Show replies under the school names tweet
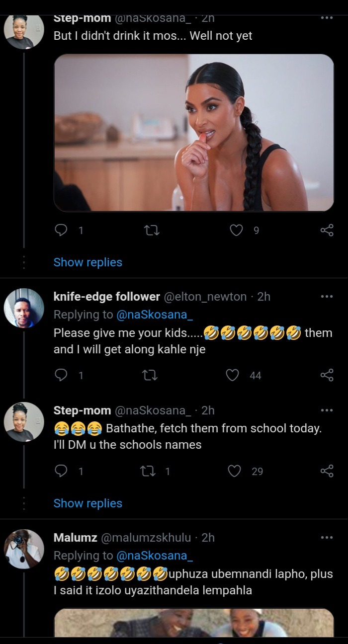This screenshot has height=644, width=348. (88, 503)
